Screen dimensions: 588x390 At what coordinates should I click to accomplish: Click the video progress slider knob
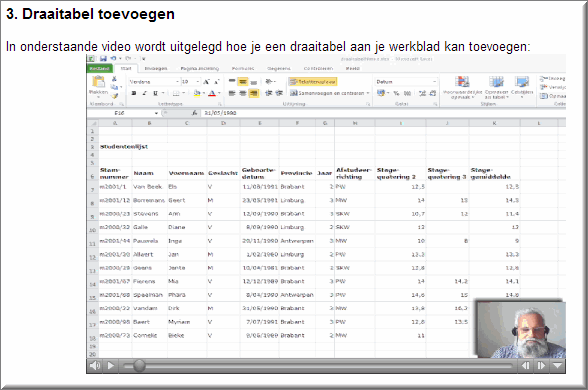(139, 366)
